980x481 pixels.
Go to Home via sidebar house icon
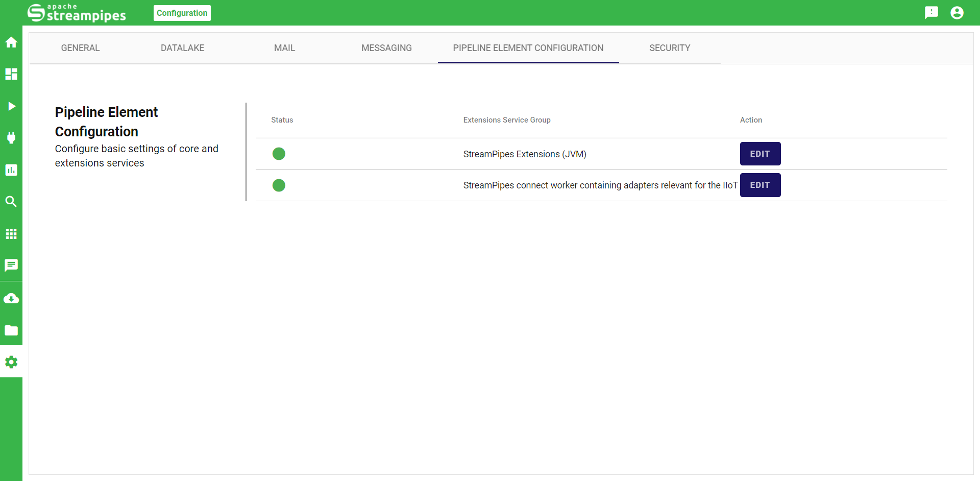point(11,42)
